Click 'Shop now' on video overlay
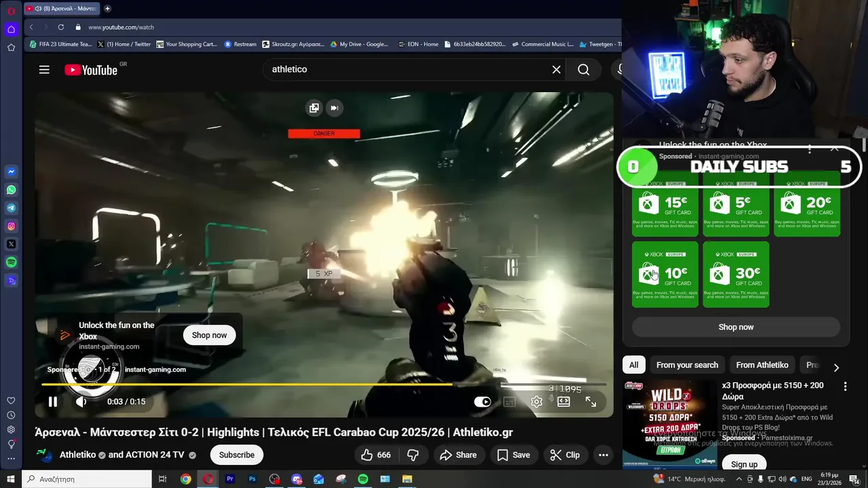Viewport: 868px width, 488px height. [210, 335]
